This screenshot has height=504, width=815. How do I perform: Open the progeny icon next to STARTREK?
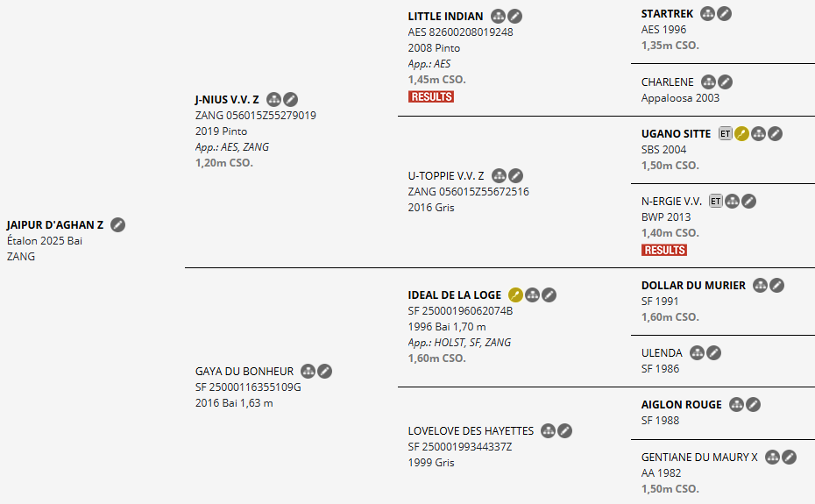[707, 13]
